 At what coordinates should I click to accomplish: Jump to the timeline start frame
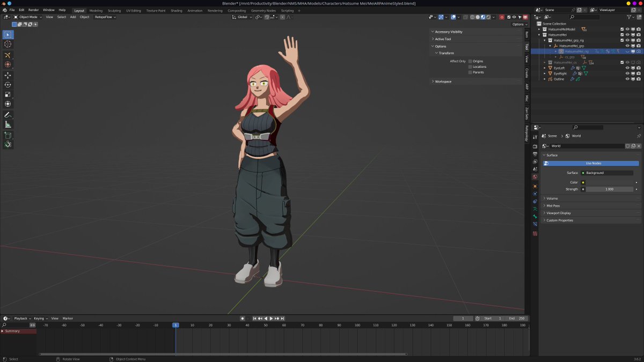(x=254, y=319)
